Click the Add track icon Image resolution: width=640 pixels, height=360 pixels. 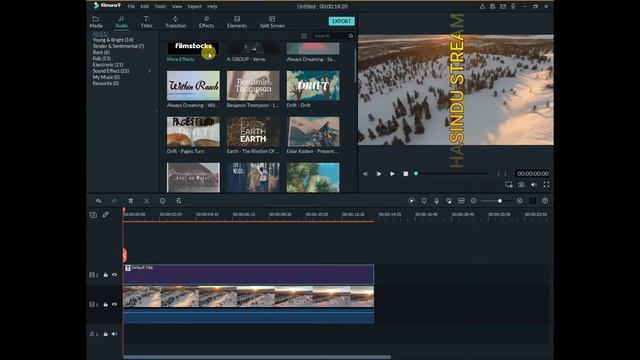[x=93, y=215]
